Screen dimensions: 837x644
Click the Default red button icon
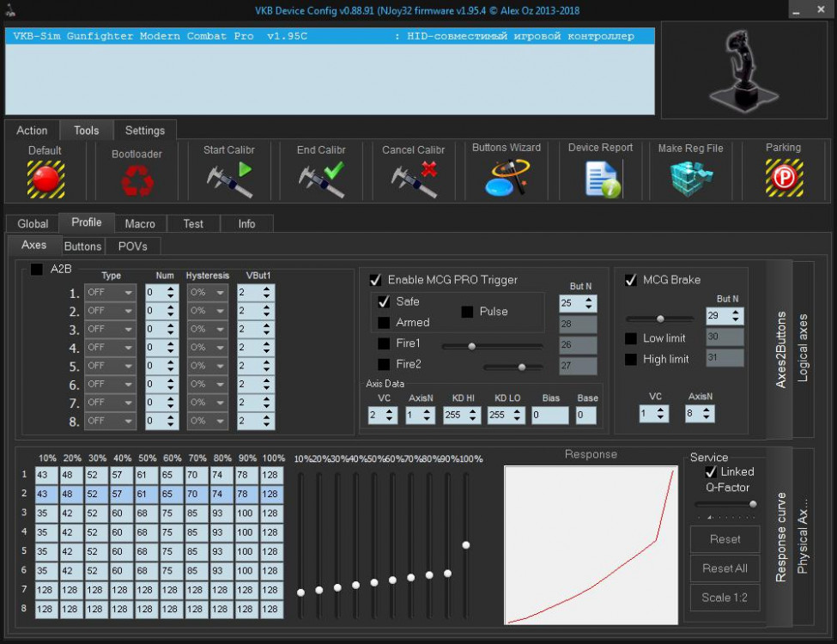point(45,179)
